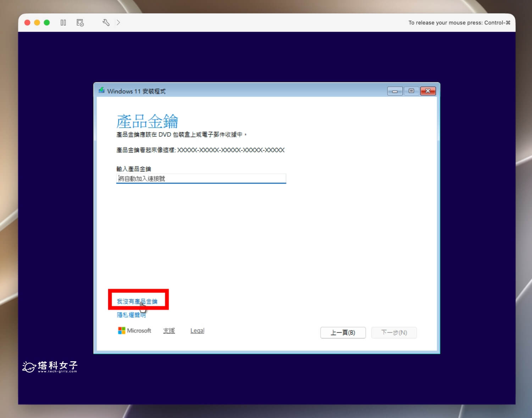Open the 支援 support link
This screenshot has width=532, height=418.
(x=169, y=331)
